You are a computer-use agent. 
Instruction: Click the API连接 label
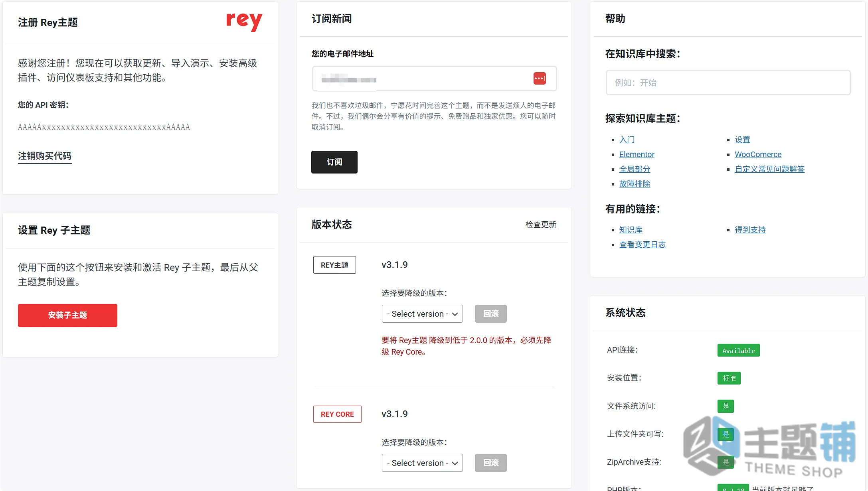click(x=622, y=350)
